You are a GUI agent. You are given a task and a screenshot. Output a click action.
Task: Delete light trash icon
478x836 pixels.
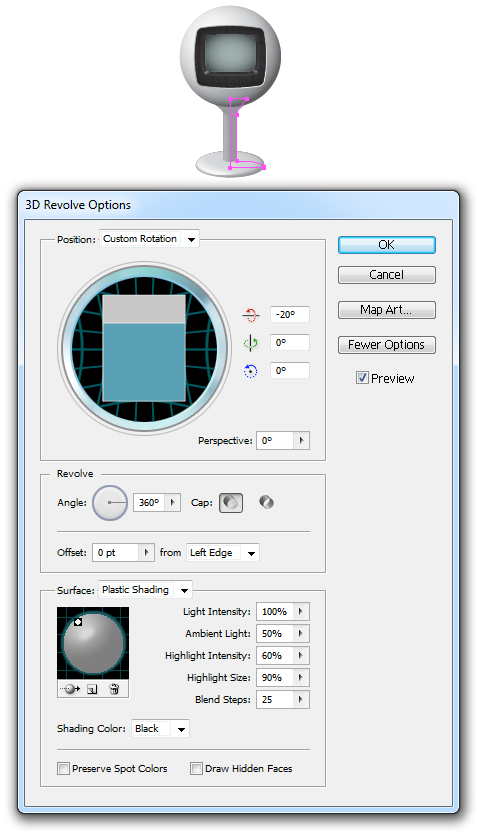pos(114,689)
